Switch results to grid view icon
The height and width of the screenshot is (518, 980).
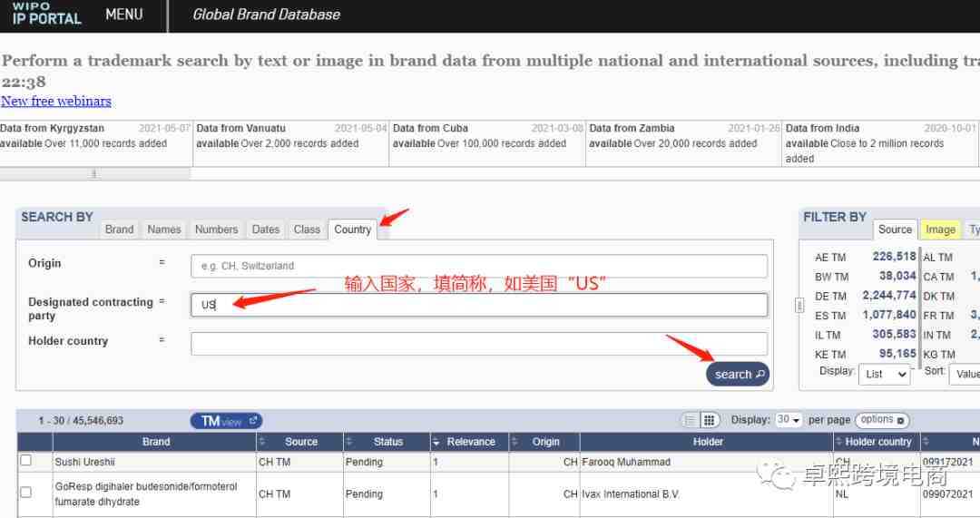pos(710,420)
